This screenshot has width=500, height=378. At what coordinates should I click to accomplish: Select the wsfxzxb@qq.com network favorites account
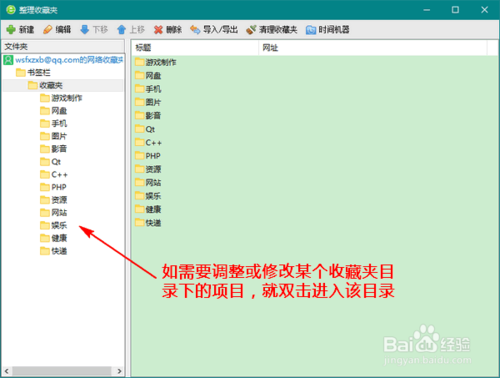63,60
